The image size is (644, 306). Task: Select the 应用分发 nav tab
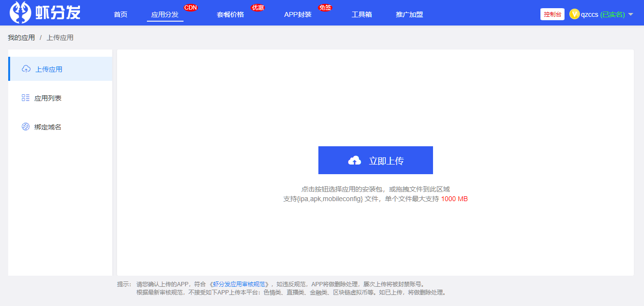coord(165,14)
